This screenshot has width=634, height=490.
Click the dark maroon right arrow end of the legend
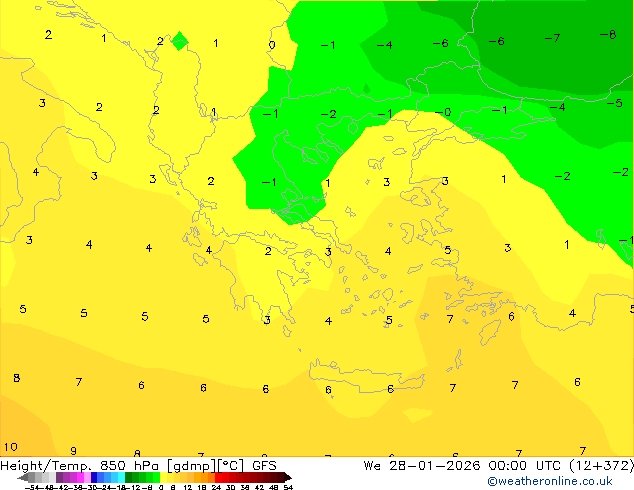click(288, 478)
